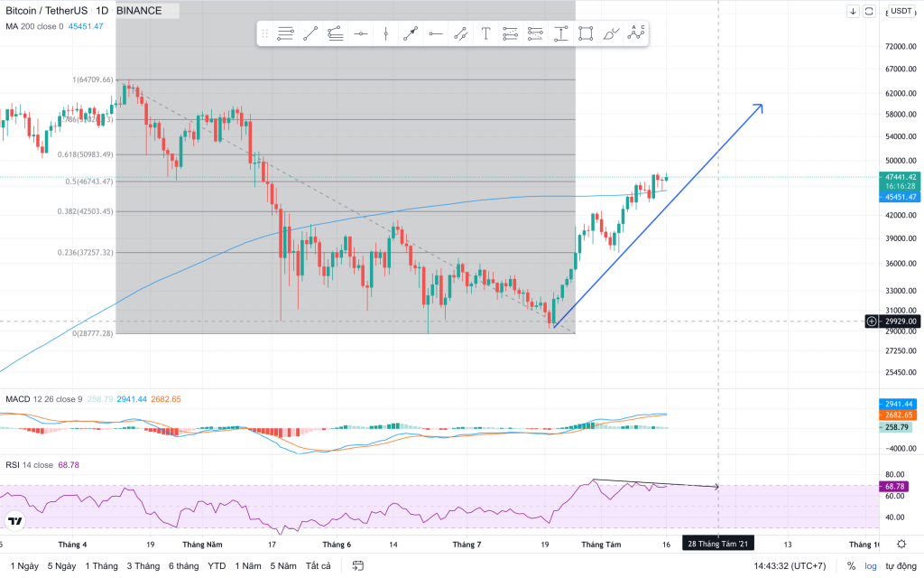Screen dimensions: 924x578
Task: Select the ABC wave pattern tool
Action: 636,34
